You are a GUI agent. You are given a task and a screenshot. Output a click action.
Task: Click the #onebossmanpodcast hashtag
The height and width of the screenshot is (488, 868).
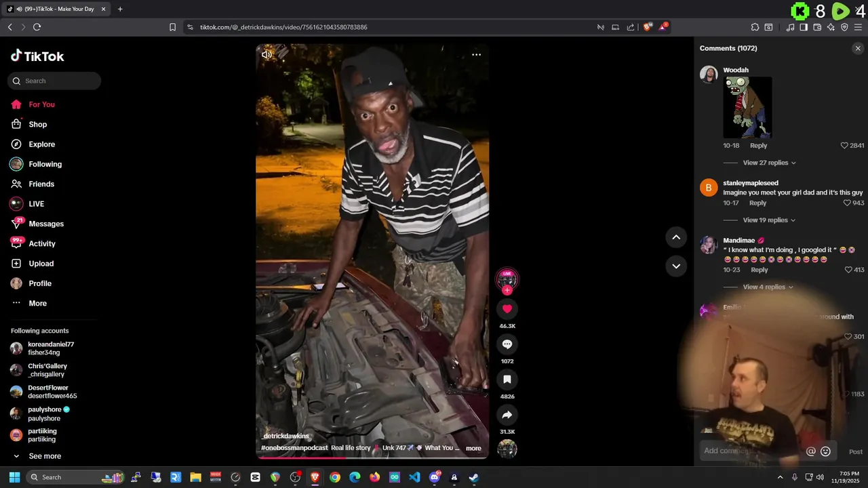(x=294, y=448)
